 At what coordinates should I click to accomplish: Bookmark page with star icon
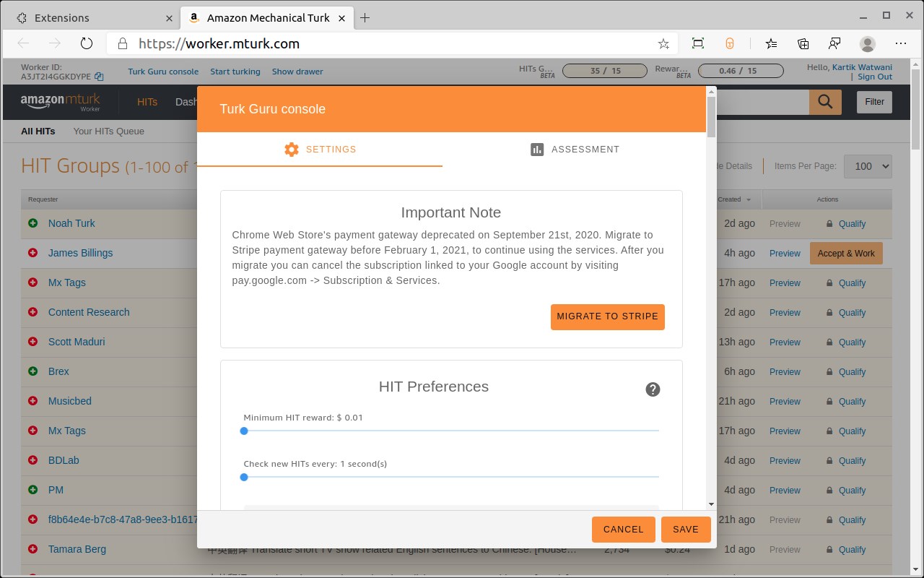663,43
